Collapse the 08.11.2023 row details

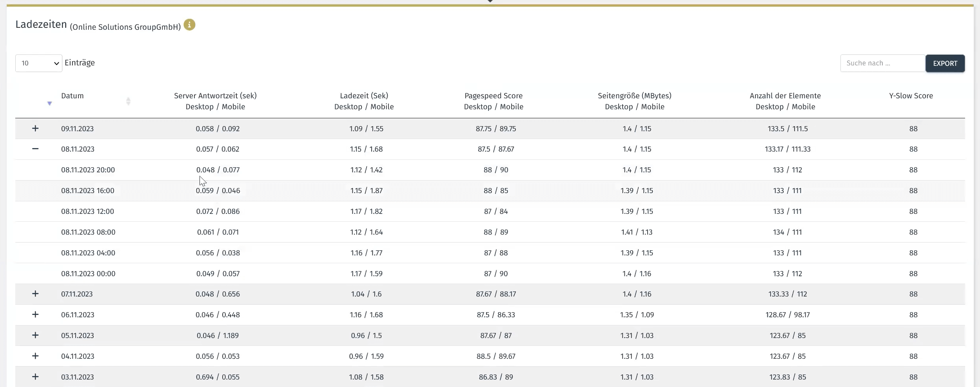[35, 149]
